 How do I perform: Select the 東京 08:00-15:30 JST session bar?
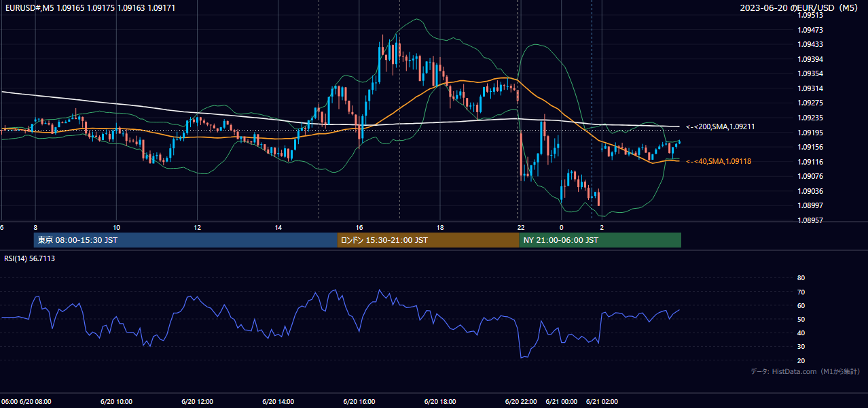click(x=185, y=240)
